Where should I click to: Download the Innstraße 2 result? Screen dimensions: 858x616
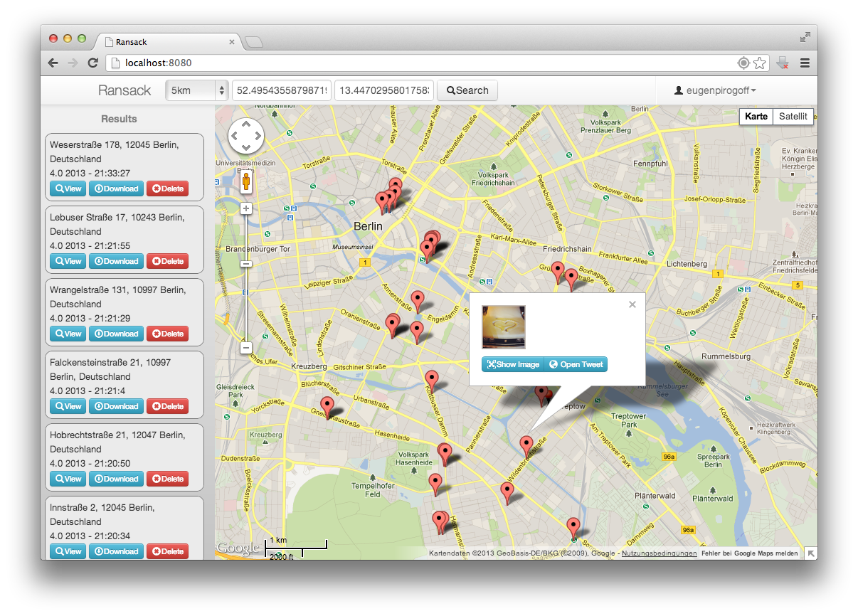click(x=116, y=551)
